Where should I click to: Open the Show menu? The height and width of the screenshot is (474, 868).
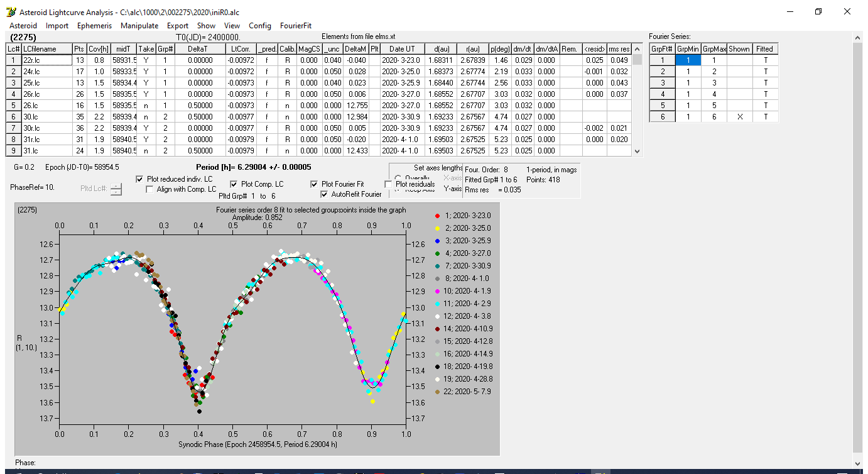(206, 26)
